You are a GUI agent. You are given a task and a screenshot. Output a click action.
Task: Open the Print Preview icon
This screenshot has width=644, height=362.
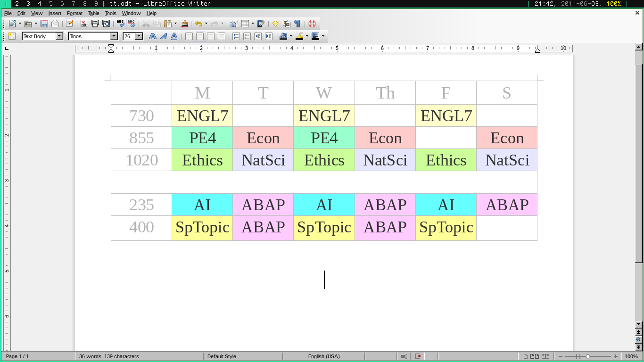[x=106, y=24]
